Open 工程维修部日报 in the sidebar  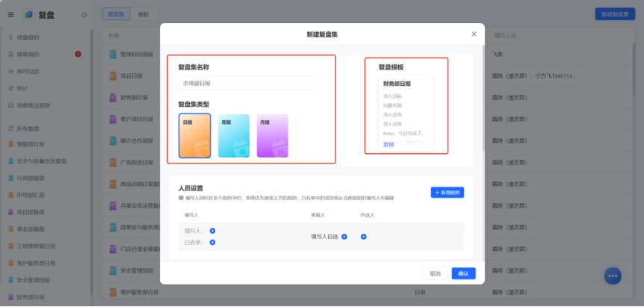36,246
